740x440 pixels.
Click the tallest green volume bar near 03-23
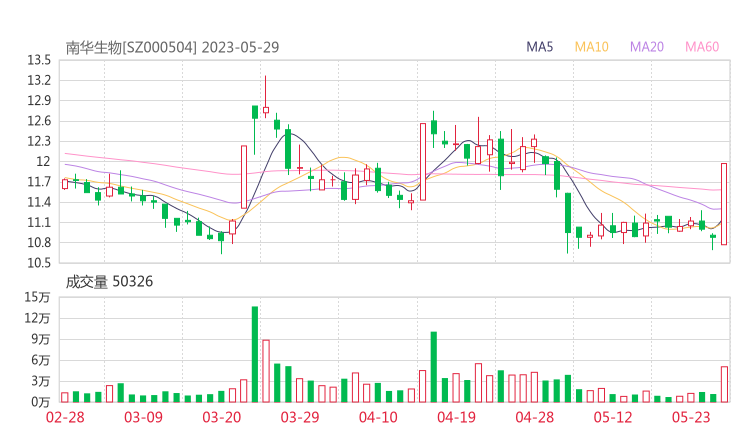tap(255, 355)
